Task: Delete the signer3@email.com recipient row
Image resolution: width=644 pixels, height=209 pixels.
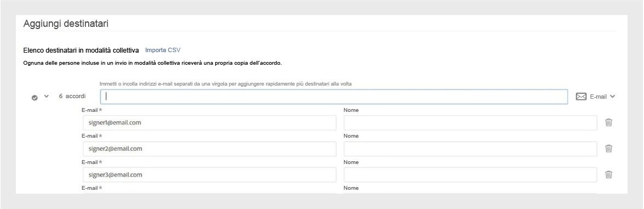Action: [x=609, y=174]
